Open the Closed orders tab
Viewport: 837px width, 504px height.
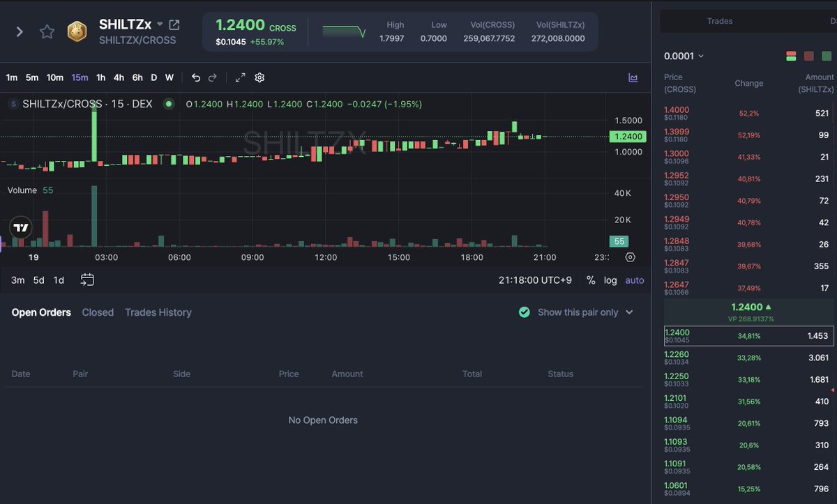98,312
